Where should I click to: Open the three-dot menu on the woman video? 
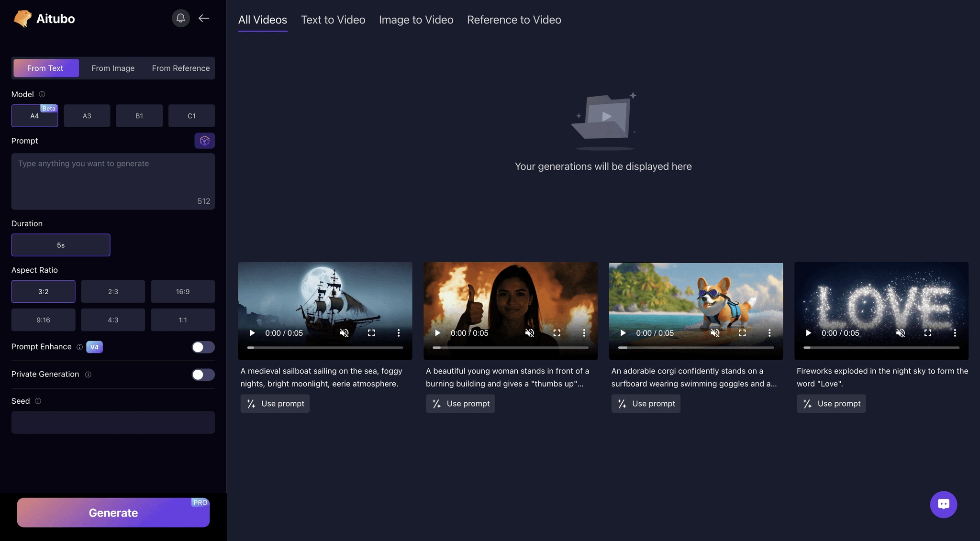point(584,332)
